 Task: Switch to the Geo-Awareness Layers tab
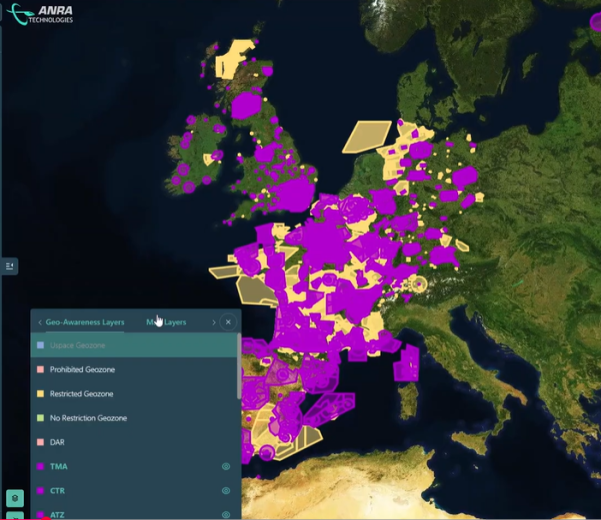[84, 322]
